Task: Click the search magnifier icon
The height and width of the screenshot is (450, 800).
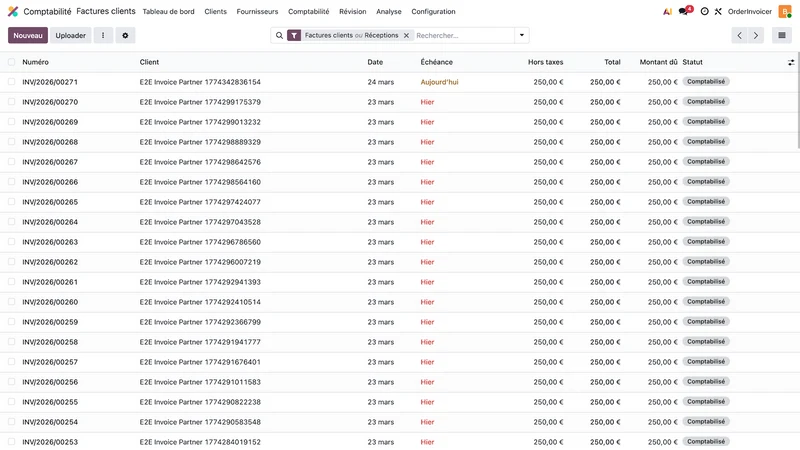Action: pos(279,35)
